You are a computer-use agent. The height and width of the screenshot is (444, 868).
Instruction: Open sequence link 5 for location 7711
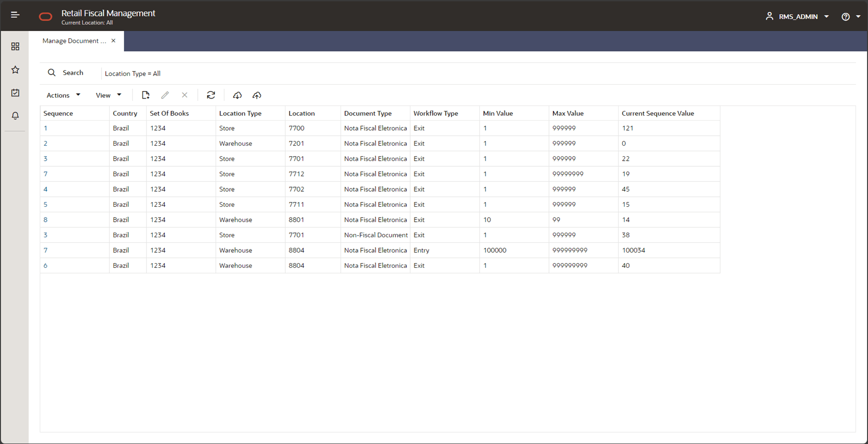point(46,204)
